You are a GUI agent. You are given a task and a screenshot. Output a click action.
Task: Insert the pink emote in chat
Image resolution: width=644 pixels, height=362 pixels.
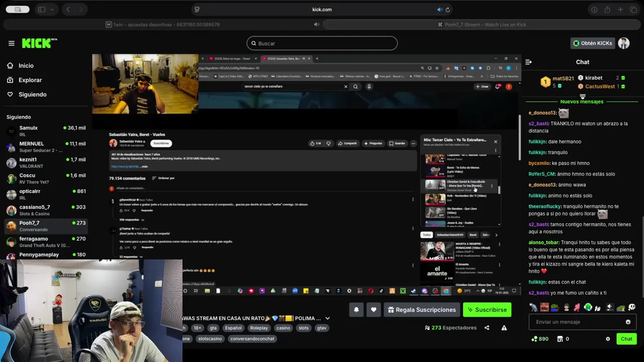pyautogui.click(x=577, y=307)
